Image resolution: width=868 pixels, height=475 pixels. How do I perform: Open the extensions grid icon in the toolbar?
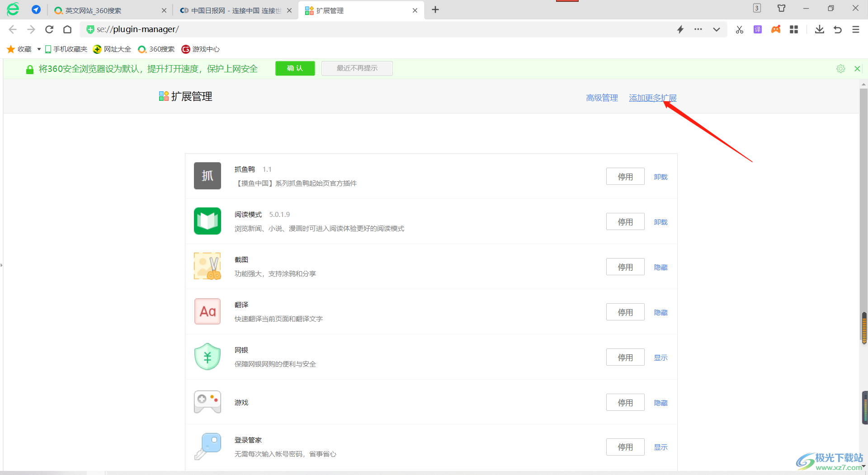[794, 29]
